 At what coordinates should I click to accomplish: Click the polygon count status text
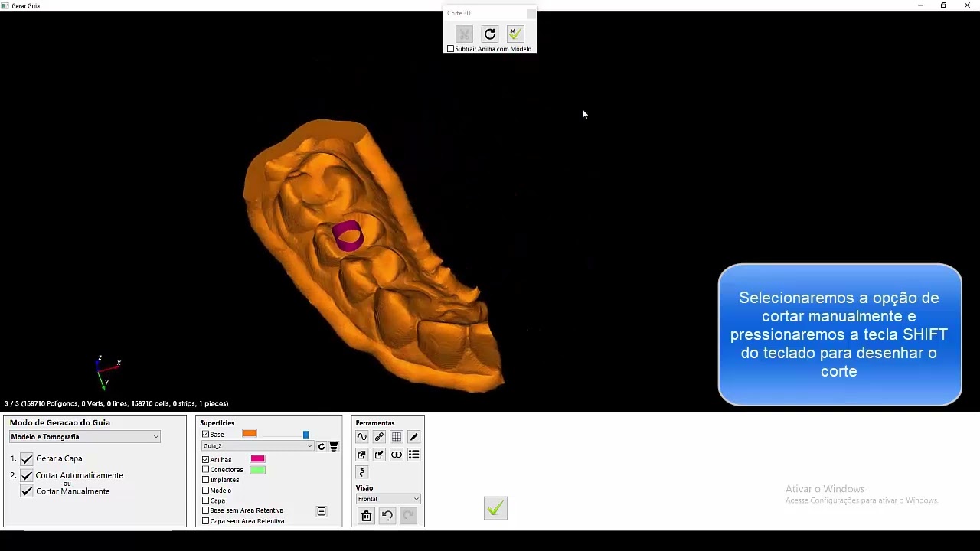pos(116,403)
